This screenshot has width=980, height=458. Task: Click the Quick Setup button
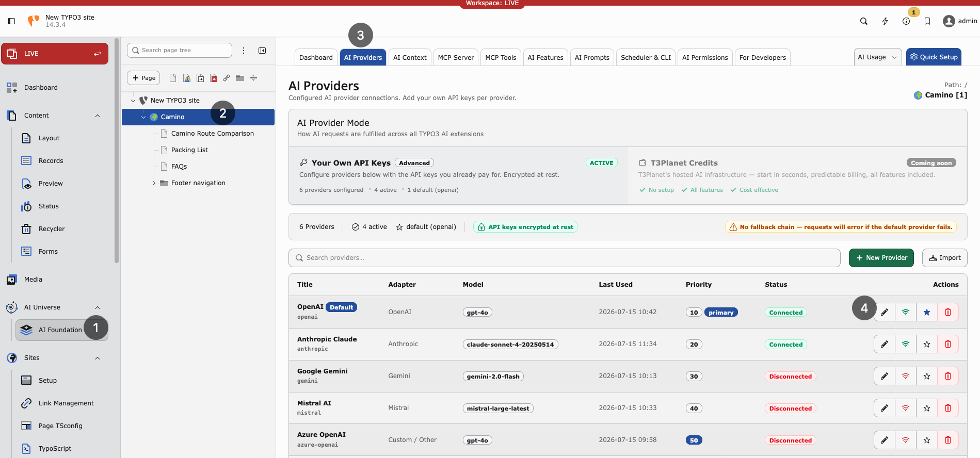tap(934, 57)
